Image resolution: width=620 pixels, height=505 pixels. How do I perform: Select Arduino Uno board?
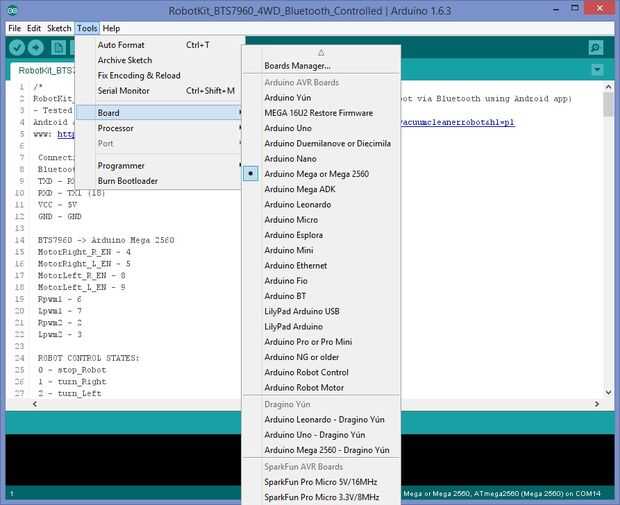click(x=321, y=128)
